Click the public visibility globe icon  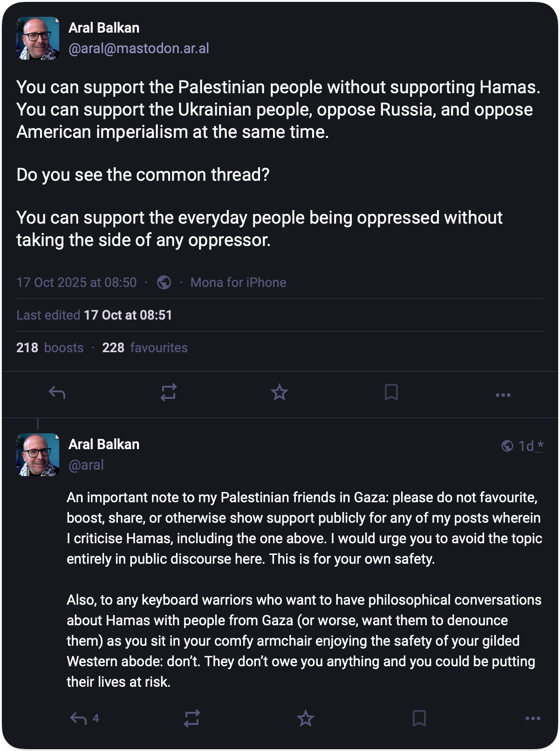click(164, 282)
